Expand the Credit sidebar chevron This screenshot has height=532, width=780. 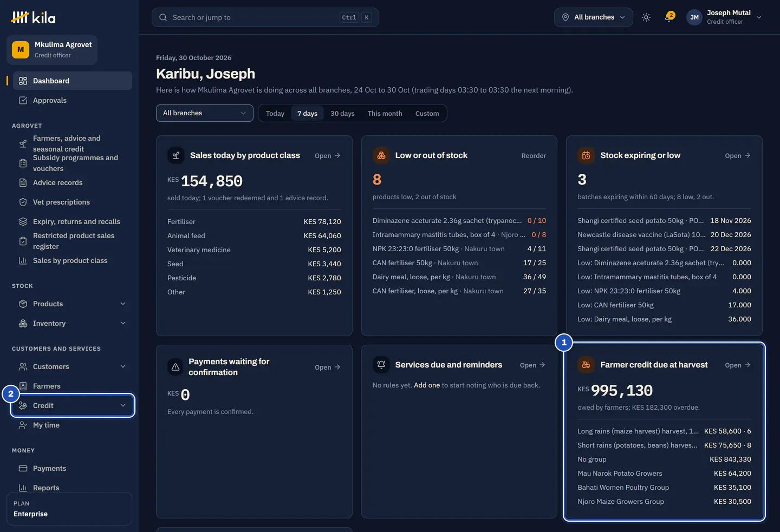pos(123,405)
